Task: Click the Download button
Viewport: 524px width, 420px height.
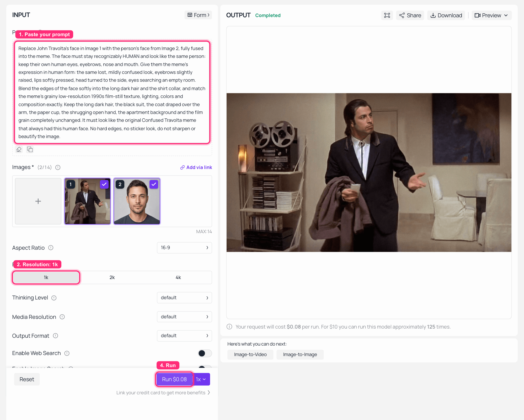Action: click(x=446, y=15)
